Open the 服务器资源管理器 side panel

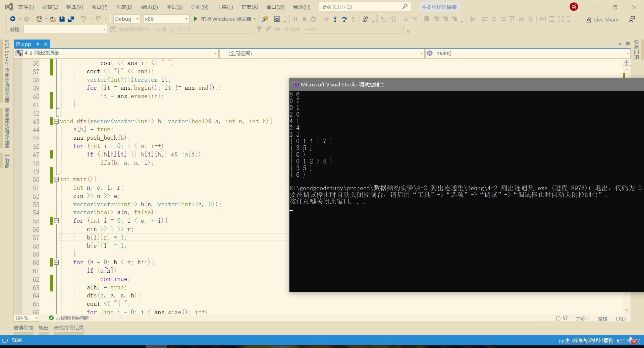(7, 128)
